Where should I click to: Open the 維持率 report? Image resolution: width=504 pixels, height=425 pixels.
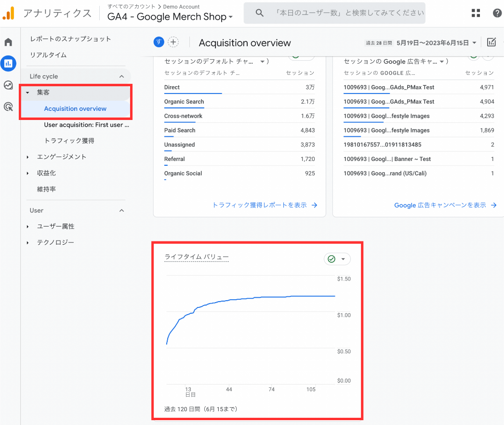(x=46, y=189)
